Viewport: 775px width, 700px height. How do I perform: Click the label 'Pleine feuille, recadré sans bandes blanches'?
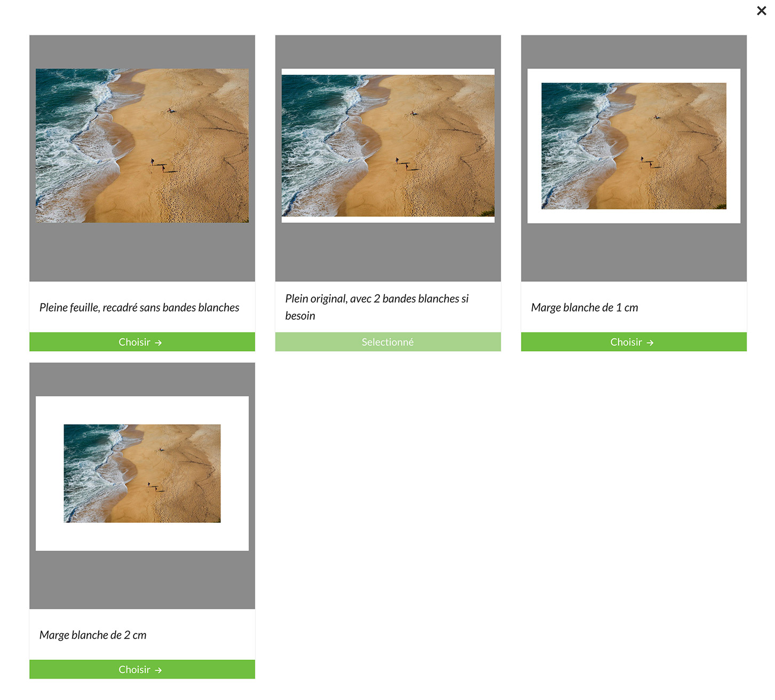tap(139, 307)
